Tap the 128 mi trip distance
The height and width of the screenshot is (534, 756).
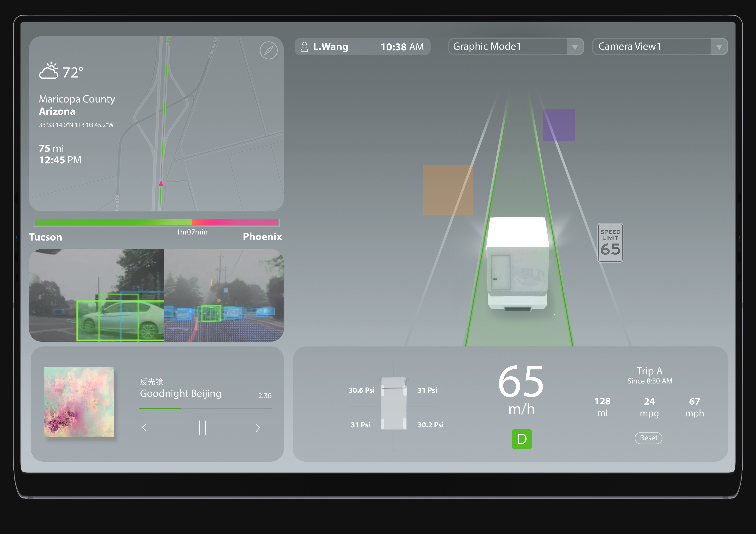tap(602, 407)
